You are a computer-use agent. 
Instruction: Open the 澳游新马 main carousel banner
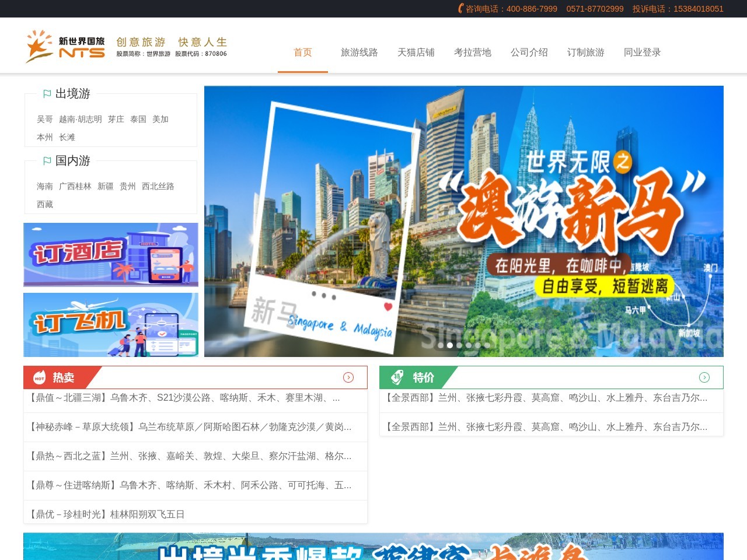pyautogui.click(x=464, y=222)
